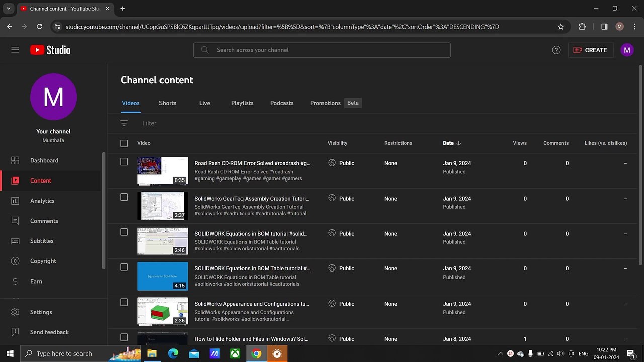Click the address bar URL
The image size is (644, 362).
coord(282,27)
